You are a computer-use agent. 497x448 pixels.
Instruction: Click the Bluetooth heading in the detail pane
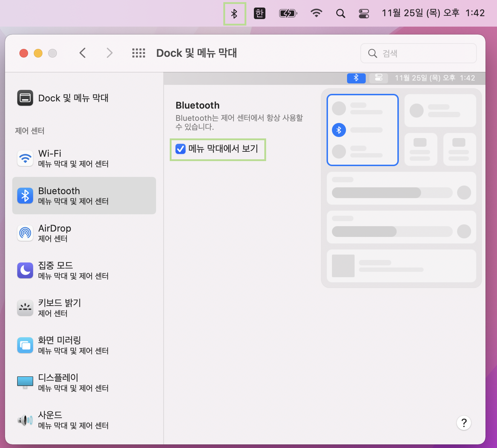tap(197, 105)
